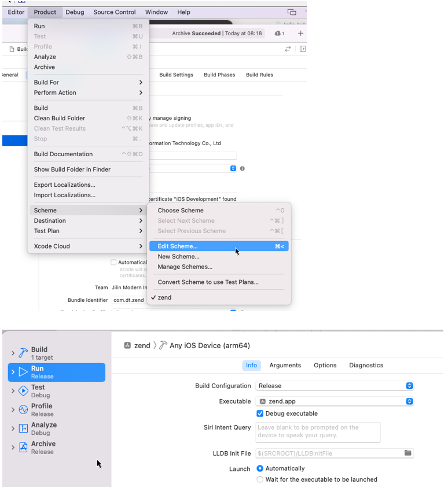Open the Diagnostics tab
The height and width of the screenshot is (487, 448).
tap(366, 366)
